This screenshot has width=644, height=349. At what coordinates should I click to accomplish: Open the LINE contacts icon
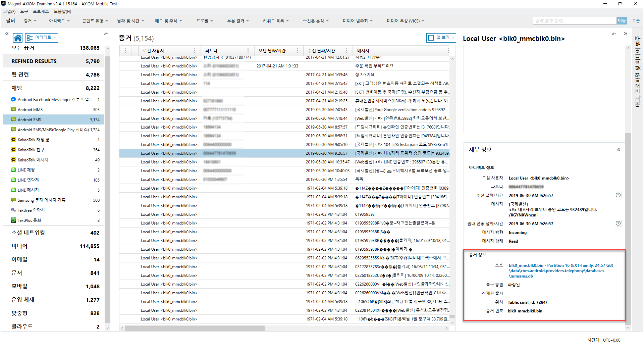pyautogui.click(x=13, y=180)
